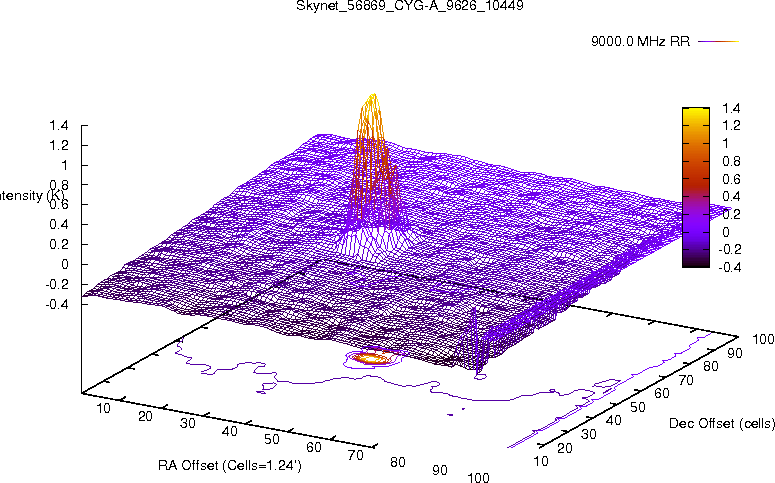The image size is (775, 483).
Task: Click color bar label 1
Action: pyautogui.click(x=725, y=143)
